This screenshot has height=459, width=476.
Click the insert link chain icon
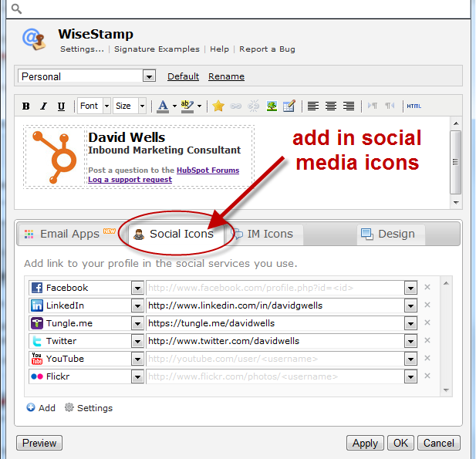(235, 106)
